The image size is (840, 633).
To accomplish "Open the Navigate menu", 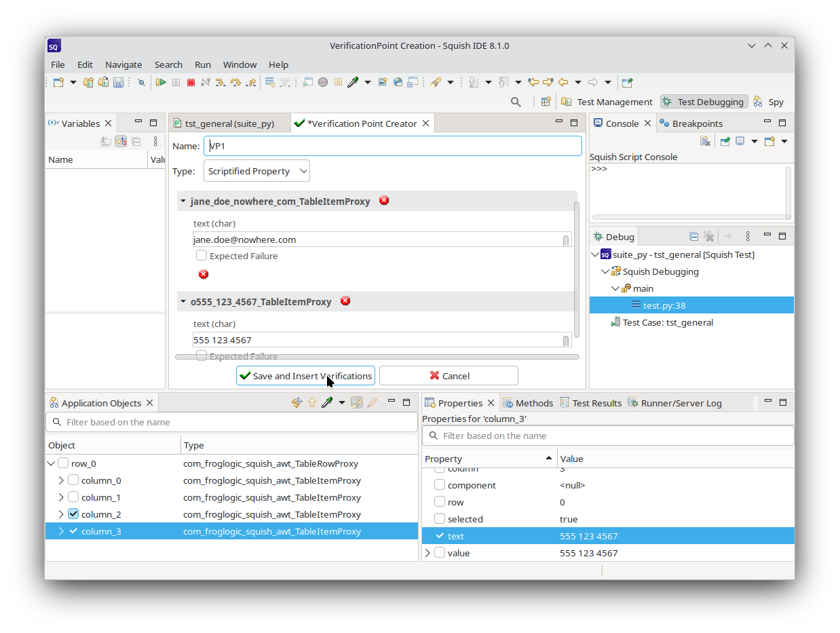I will click(123, 64).
